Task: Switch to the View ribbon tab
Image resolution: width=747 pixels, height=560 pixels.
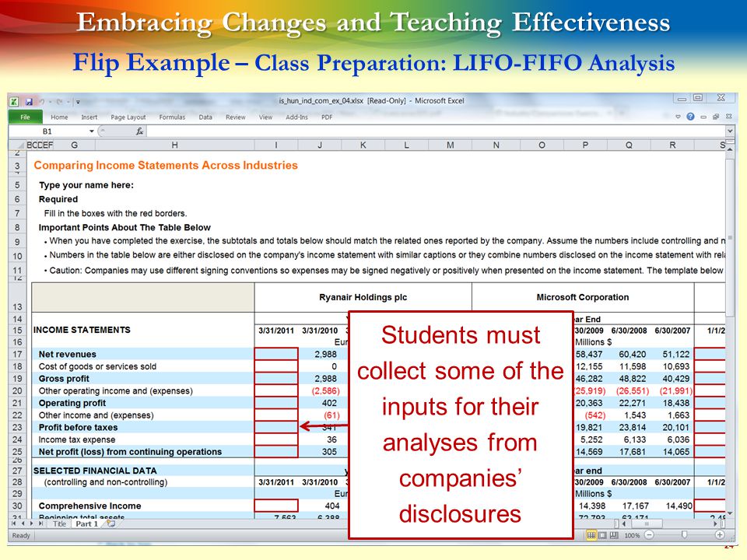Action: coord(265,117)
